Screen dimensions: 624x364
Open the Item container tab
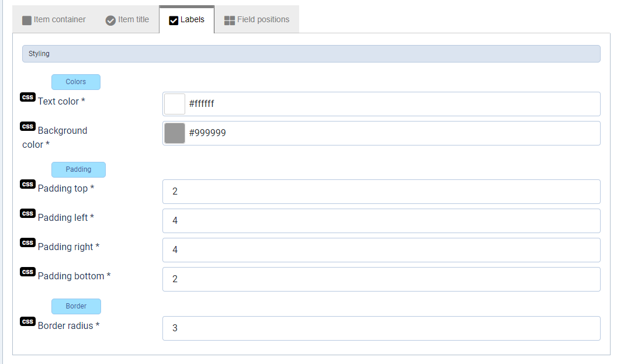54,20
